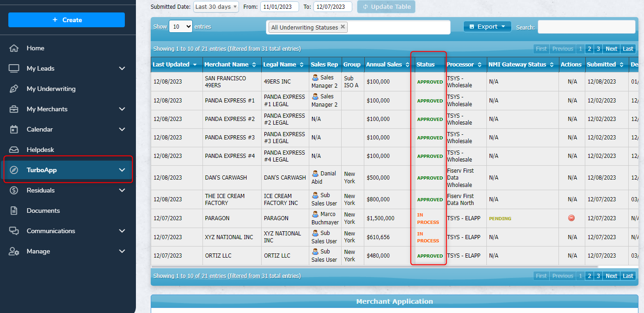Sort by Submitted column

(x=607, y=64)
